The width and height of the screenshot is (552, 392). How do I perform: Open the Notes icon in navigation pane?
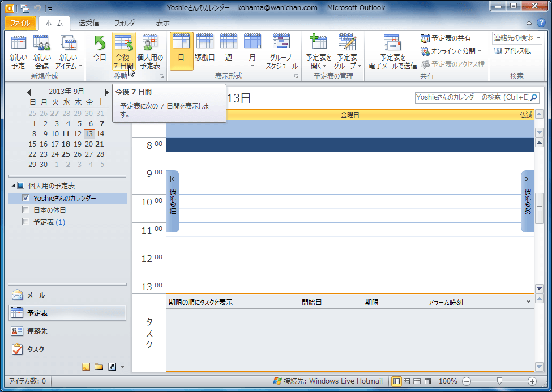(86, 367)
